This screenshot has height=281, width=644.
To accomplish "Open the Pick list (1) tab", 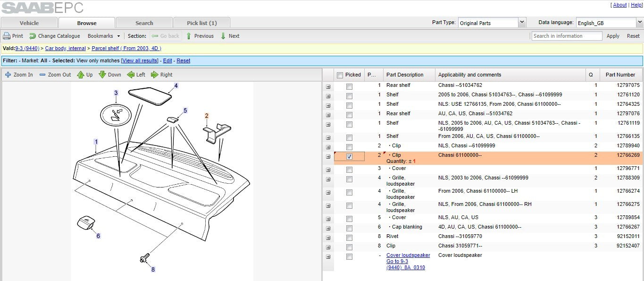I will coord(202,23).
